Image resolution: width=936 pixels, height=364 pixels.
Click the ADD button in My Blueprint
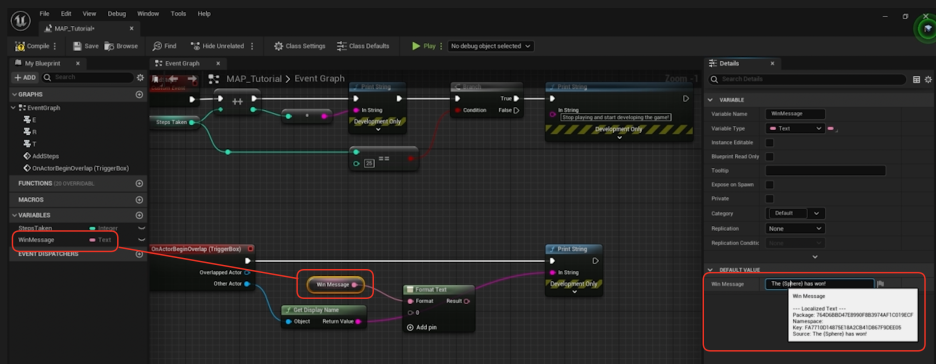(25, 78)
